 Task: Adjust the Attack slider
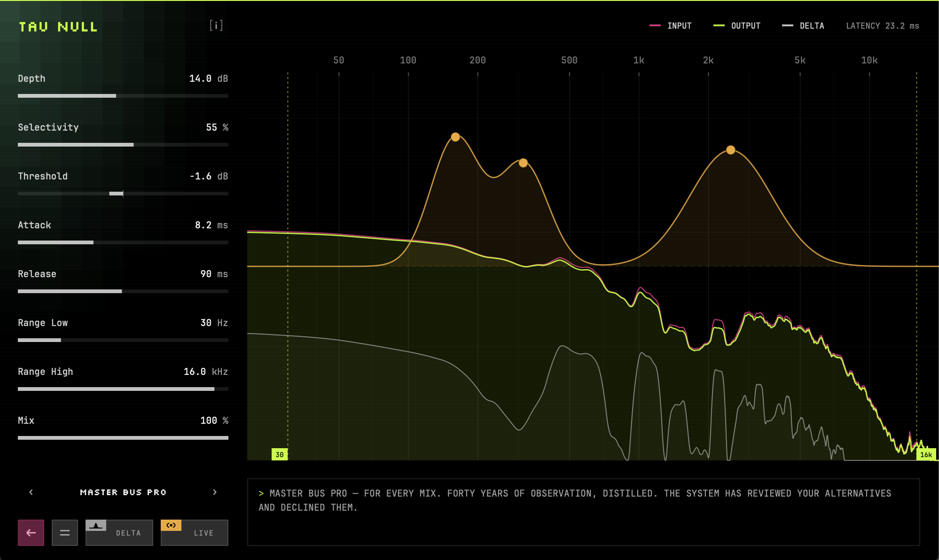123,242
